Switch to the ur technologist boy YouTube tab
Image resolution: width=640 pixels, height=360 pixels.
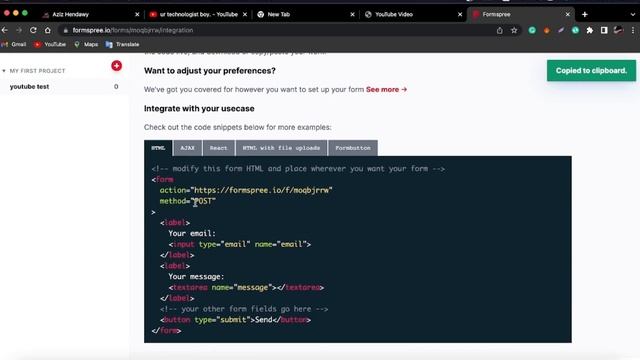coord(198,14)
